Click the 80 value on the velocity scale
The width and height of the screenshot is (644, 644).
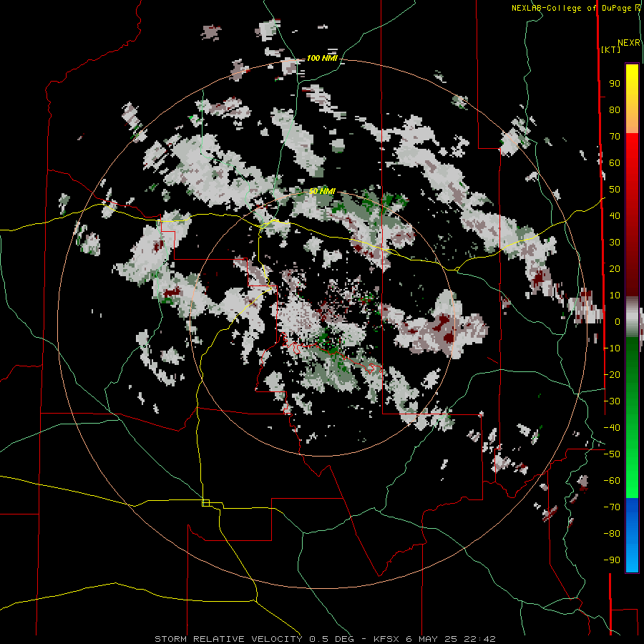point(615,110)
